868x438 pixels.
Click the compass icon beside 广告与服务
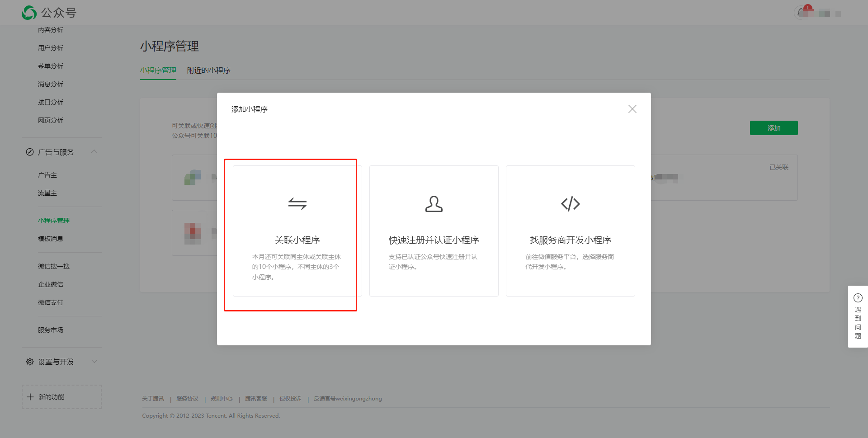point(30,152)
